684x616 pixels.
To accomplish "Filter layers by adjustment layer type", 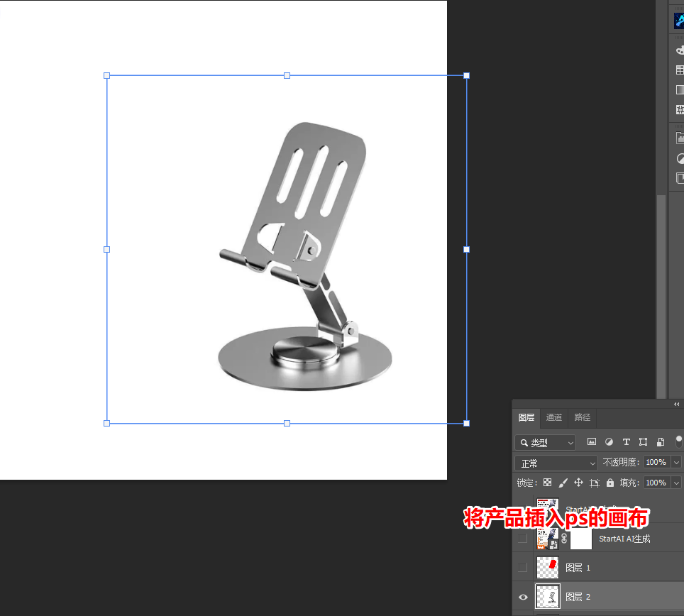I will click(609, 442).
